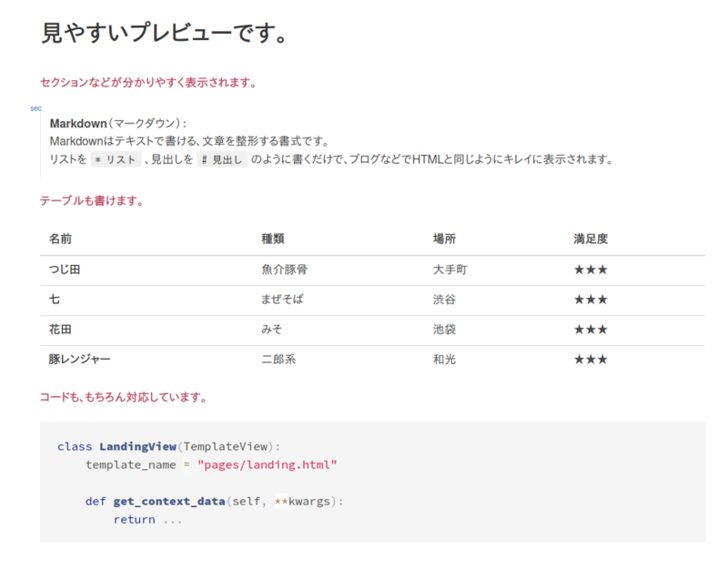Click the blue "sec" section anchor

click(36, 107)
